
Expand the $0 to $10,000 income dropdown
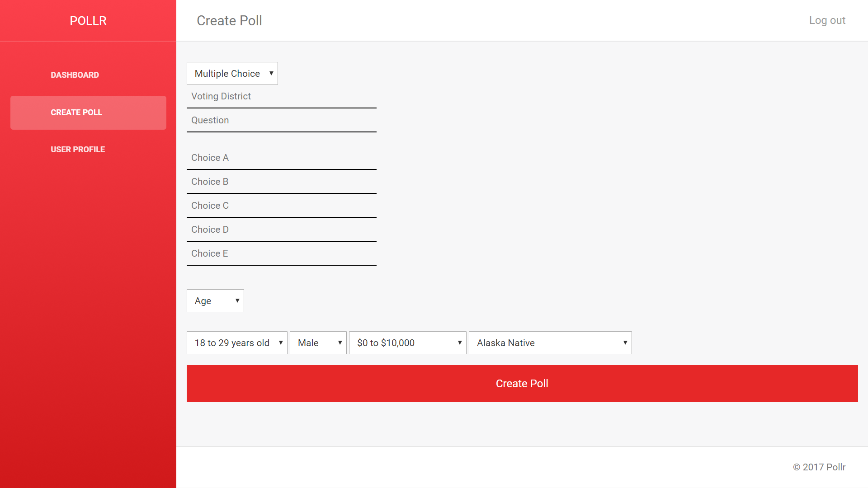coord(407,343)
